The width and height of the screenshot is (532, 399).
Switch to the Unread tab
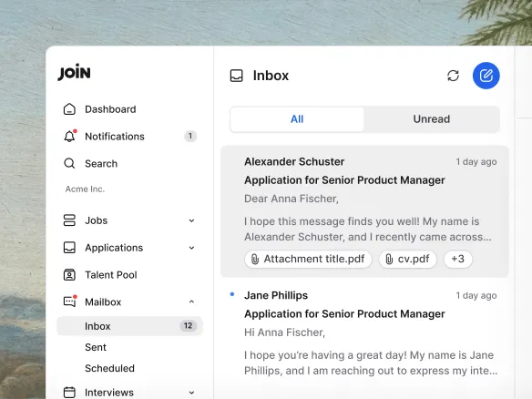432,119
